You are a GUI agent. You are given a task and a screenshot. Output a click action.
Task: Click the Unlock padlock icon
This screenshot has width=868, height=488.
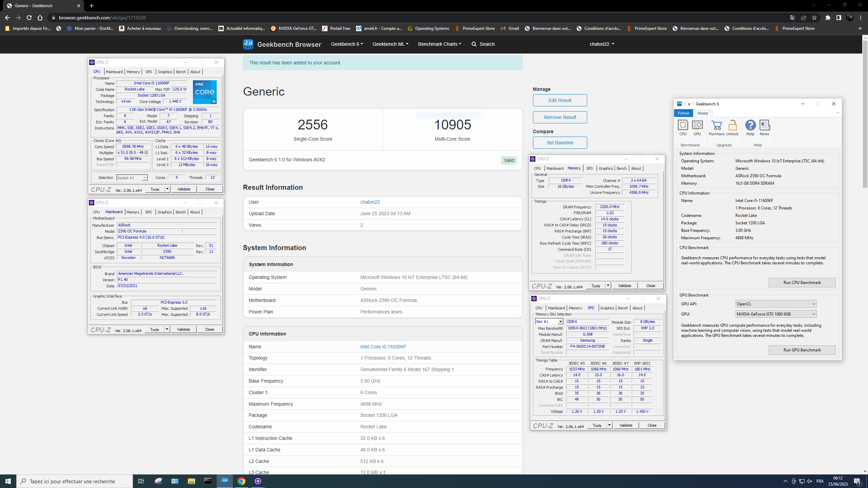[732, 128]
